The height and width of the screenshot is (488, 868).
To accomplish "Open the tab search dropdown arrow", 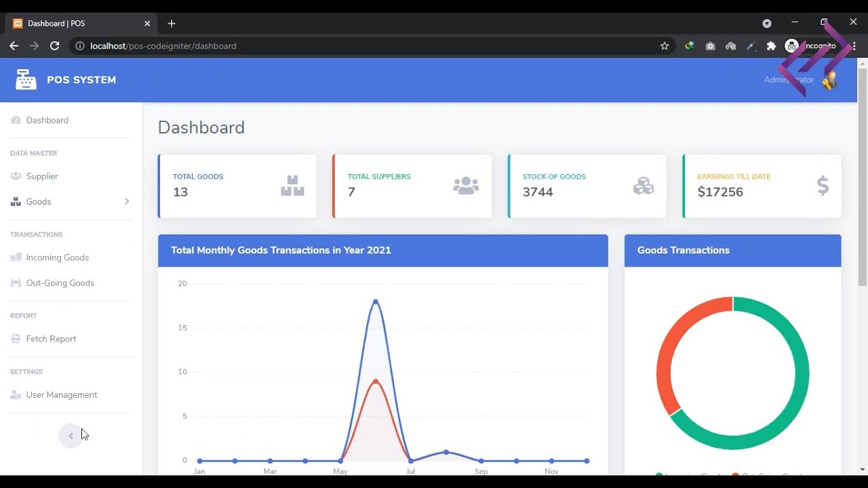I will pyautogui.click(x=767, y=23).
